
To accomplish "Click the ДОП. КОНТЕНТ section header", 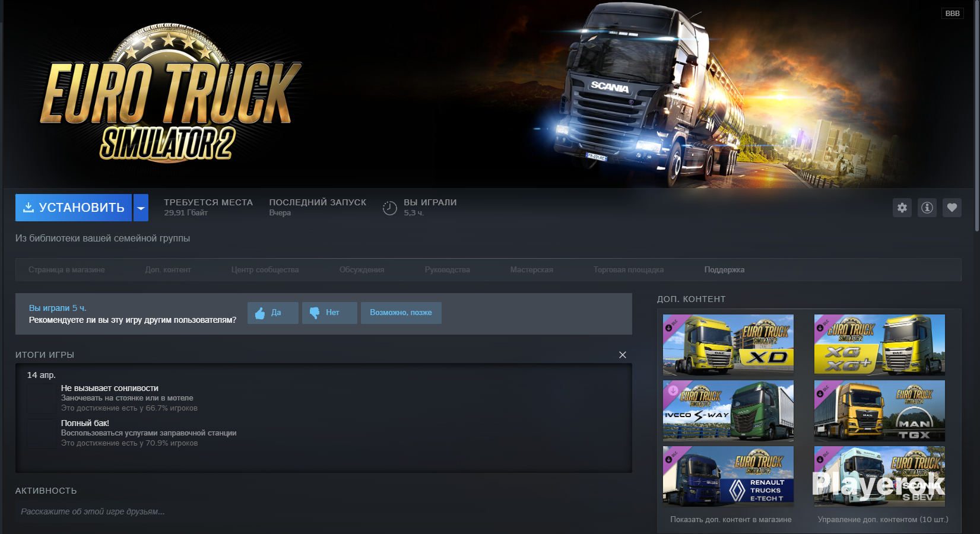I will 692,299.
